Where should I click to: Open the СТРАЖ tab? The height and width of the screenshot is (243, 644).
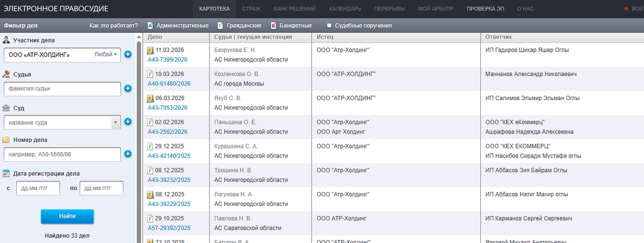tap(252, 9)
